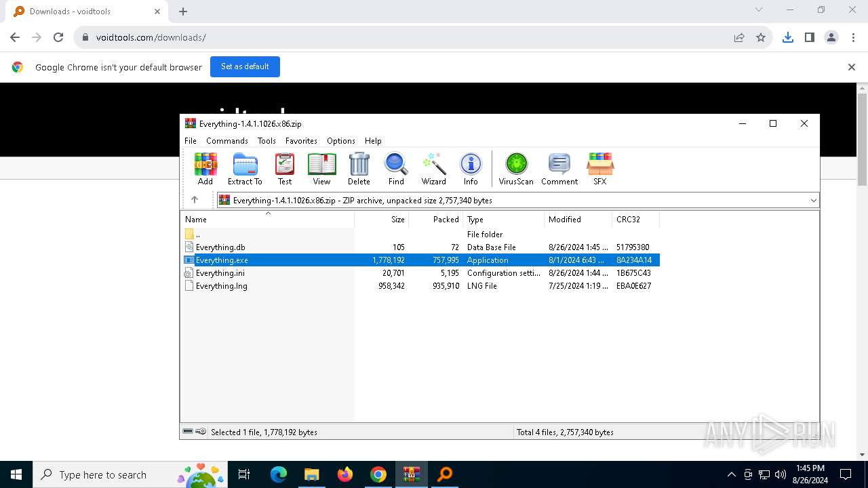Open Everything search app in taskbar
The width and height of the screenshot is (868, 488).
coord(445,474)
